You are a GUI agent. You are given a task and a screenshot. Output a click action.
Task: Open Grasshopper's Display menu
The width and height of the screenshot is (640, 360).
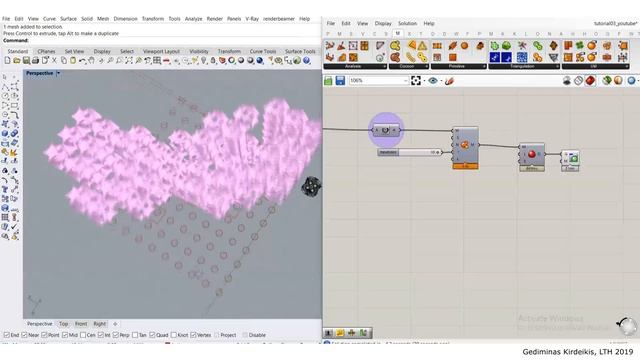(x=383, y=24)
